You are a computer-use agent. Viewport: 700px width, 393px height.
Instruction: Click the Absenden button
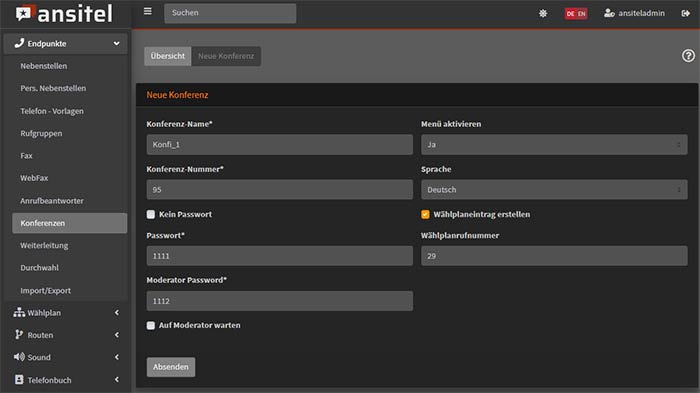(x=171, y=367)
